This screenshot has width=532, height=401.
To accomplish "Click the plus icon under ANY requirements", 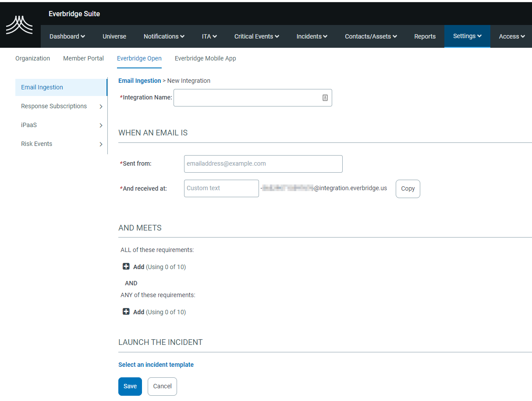I will click(126, 312).
